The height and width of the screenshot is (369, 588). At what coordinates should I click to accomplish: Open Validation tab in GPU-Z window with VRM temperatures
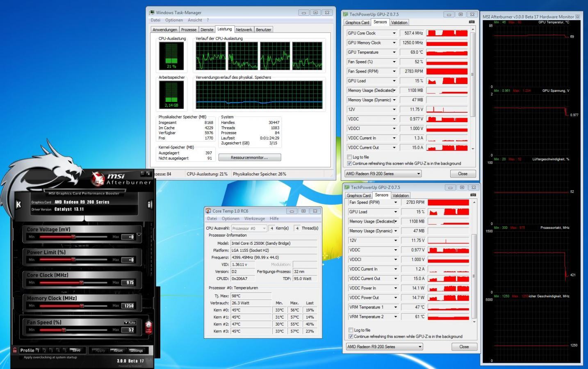401,196
